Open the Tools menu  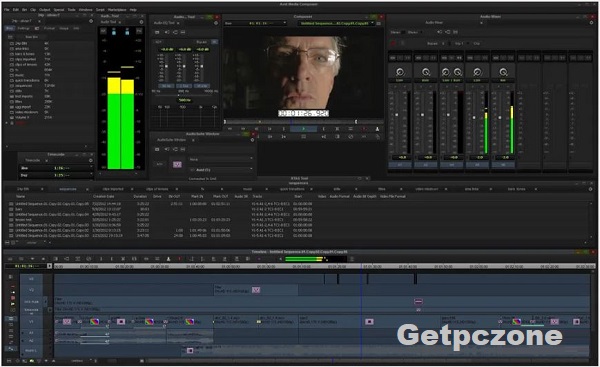click(72, 10)
